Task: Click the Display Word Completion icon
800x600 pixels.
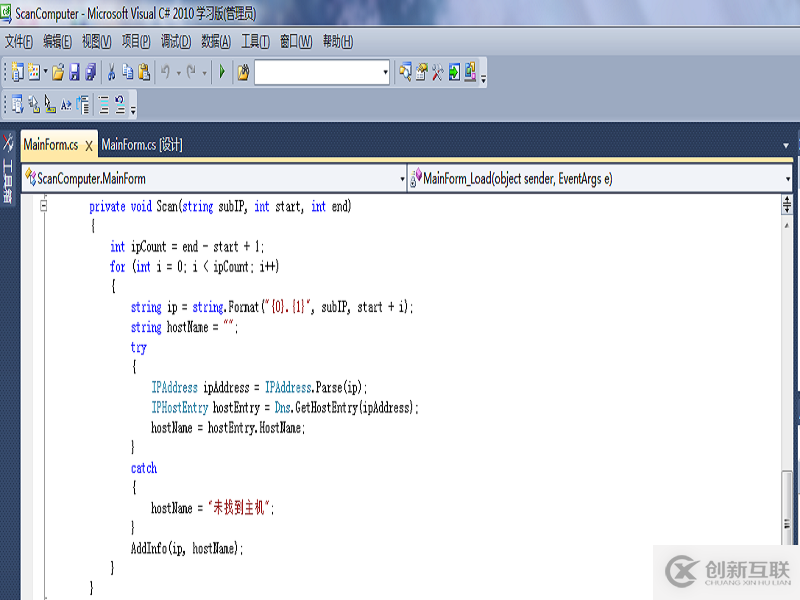Action: pyautogui.click(x=66, y=105)
